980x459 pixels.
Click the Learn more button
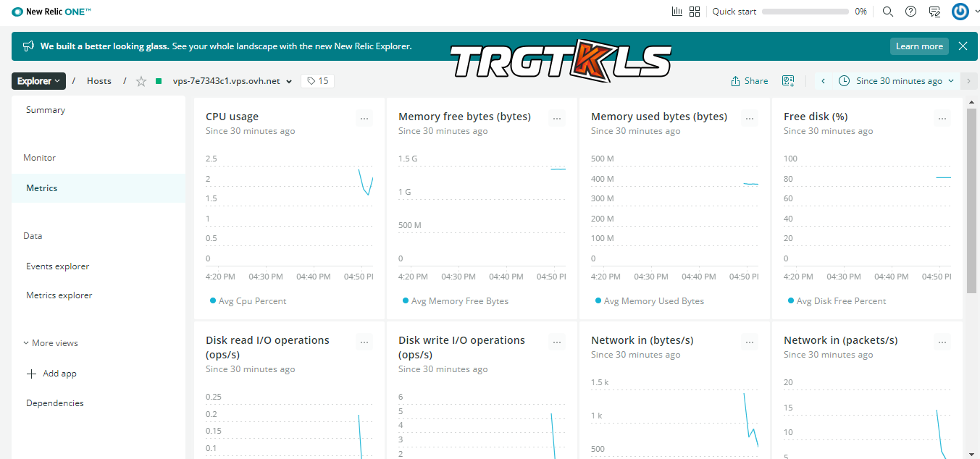click(919, 46)
